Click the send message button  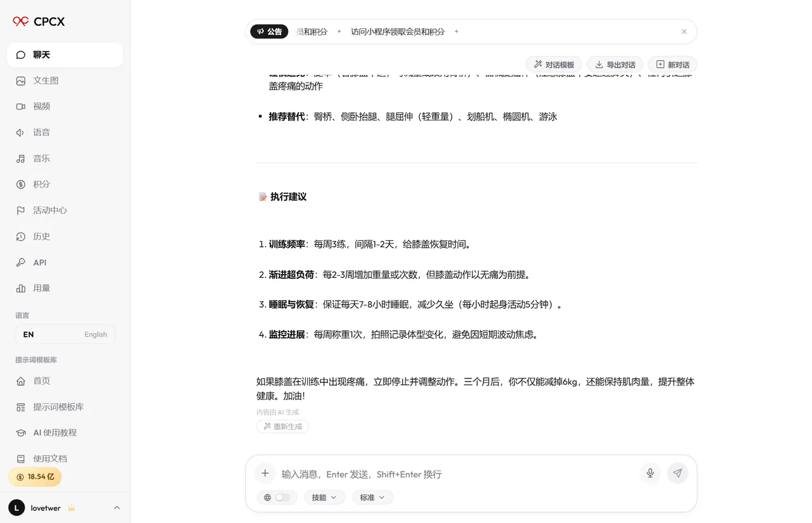coord(678,473)
